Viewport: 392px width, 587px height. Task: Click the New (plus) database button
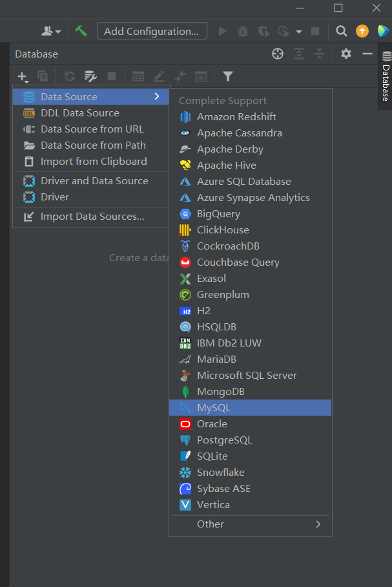23,77
